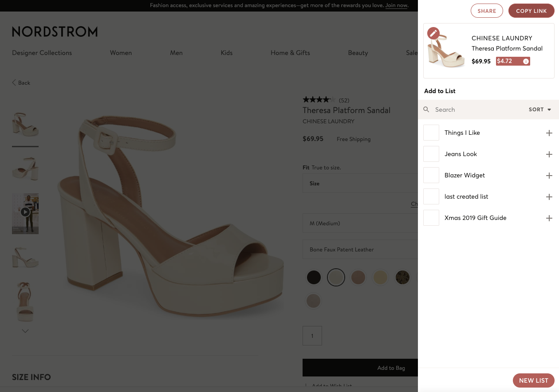559x392 pixels.
Task: Check the box for last created list
Action: 431,196
